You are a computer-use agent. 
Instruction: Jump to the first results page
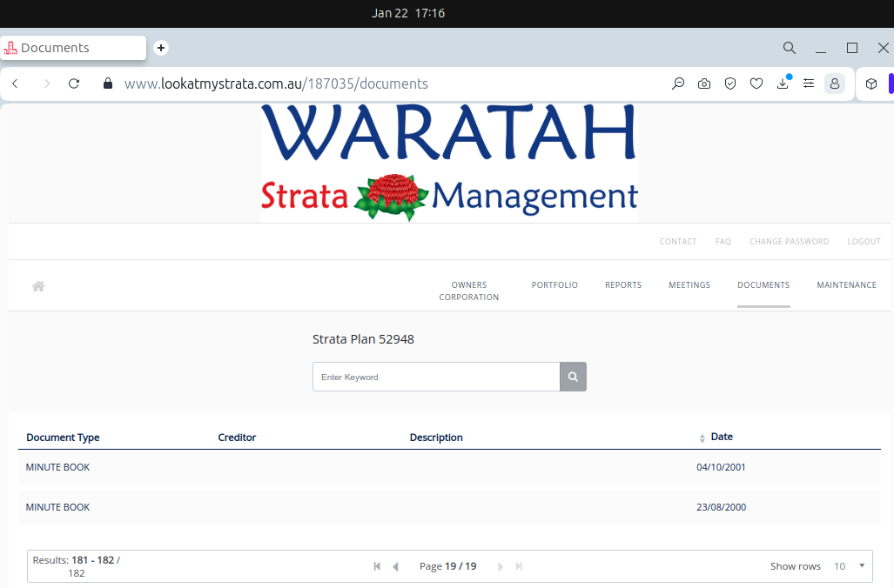tap(377, 566)
